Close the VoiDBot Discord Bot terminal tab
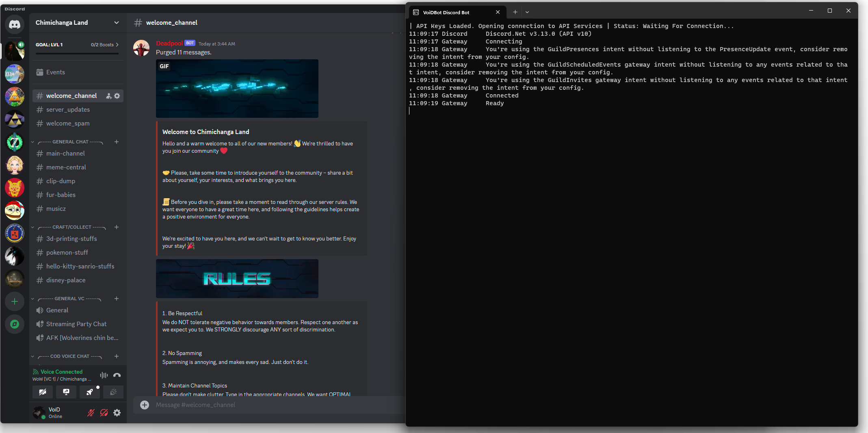Viewport: 868px width, 433px height. coord(498,12)
